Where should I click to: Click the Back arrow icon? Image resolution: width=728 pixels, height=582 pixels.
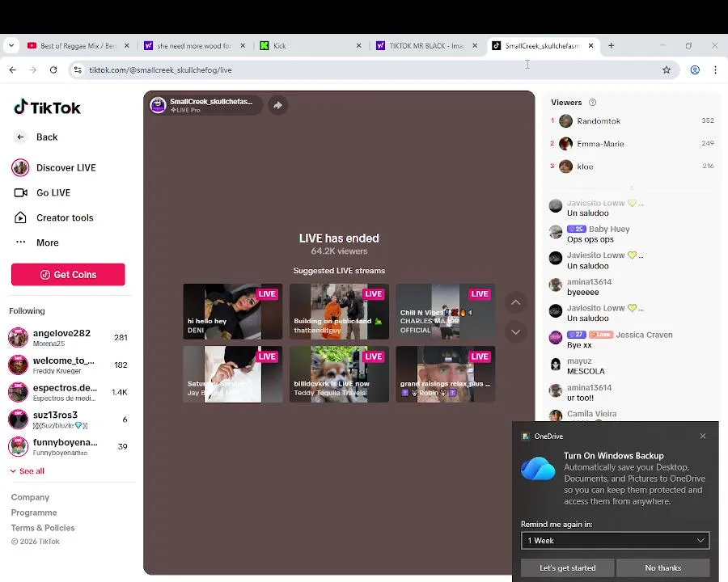tap(20, 137)
